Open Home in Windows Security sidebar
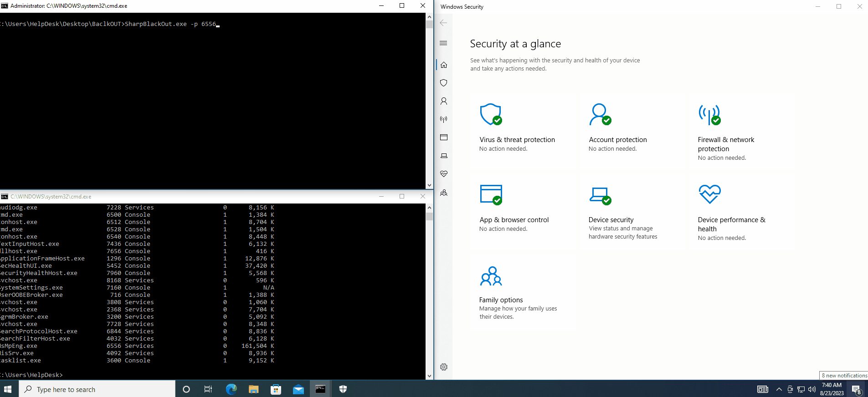 [444, 65]
